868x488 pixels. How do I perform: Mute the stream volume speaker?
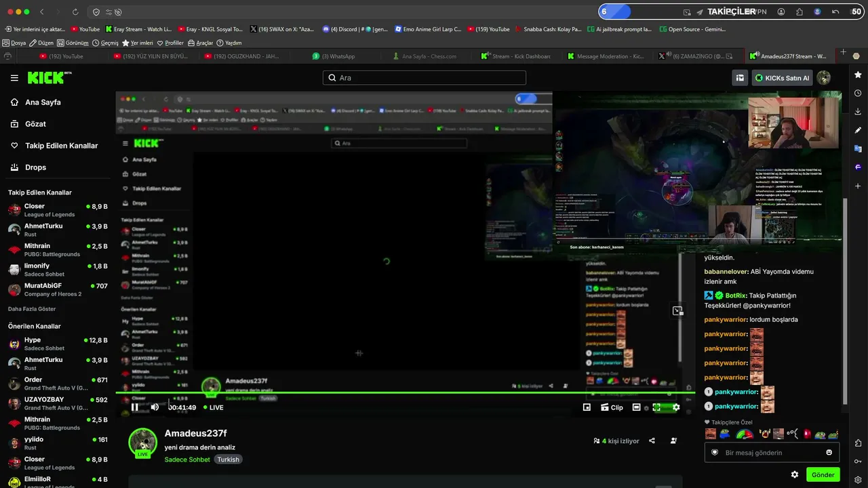155,407
